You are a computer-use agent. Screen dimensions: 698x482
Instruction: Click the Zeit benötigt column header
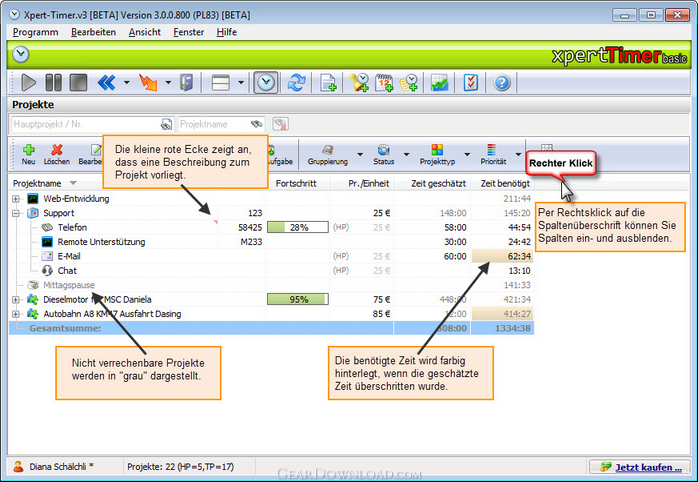[505, 183]
